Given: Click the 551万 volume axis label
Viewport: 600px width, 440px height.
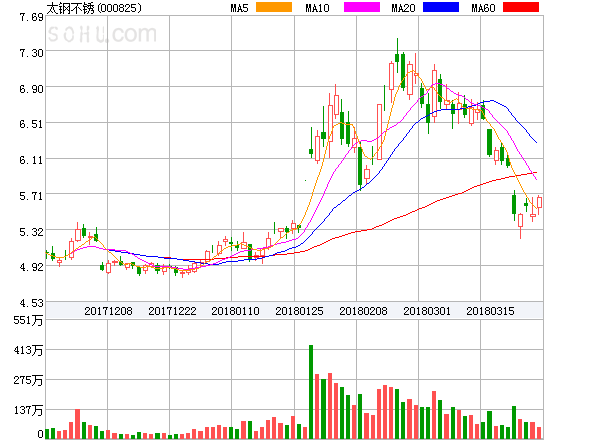Looking at the screenshot, I should pyautogui.click(x=27, y=320).
